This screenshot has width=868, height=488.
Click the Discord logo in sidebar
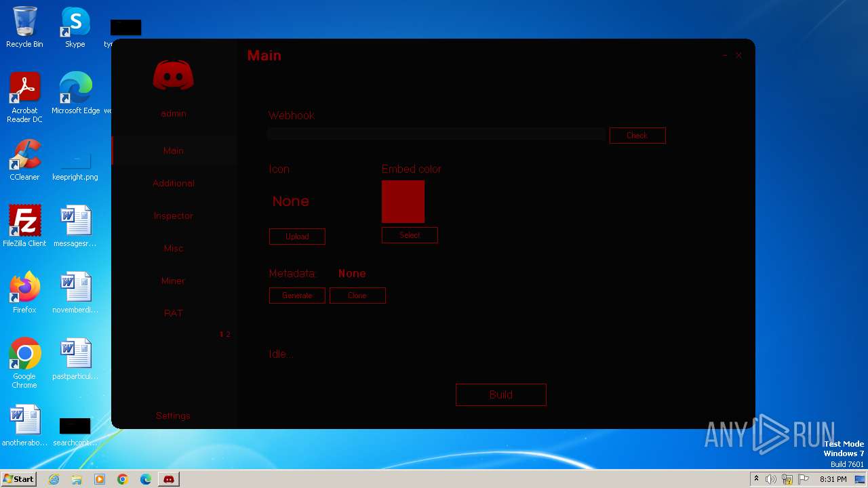point(173,75)
